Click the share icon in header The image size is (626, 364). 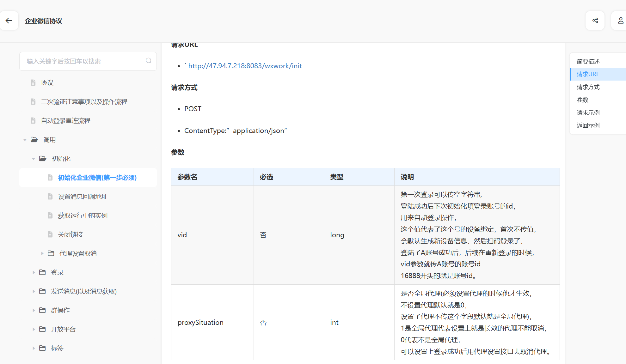click(x=595, y=21)
